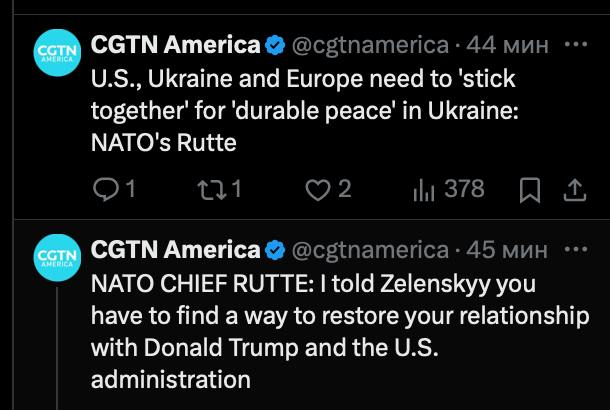Open CGTN America name on second tweet
Viewport: 610px width, 410px height.
click(175, 249)
